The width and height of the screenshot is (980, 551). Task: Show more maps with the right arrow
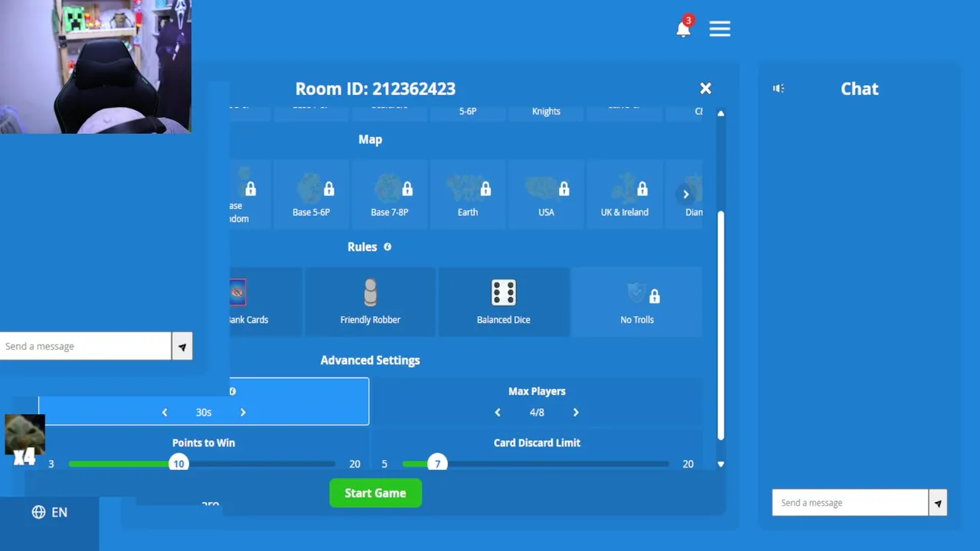(686, 194)
